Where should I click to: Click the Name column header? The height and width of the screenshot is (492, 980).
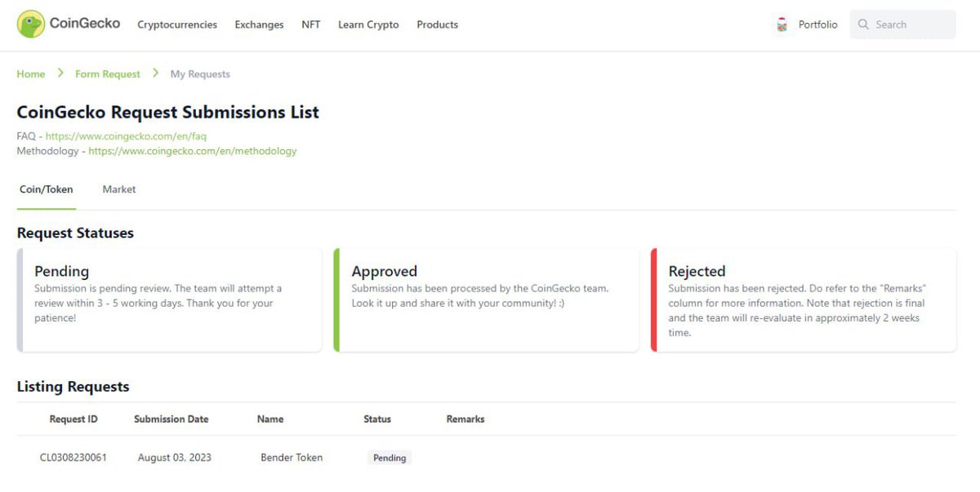click(270, 419)
